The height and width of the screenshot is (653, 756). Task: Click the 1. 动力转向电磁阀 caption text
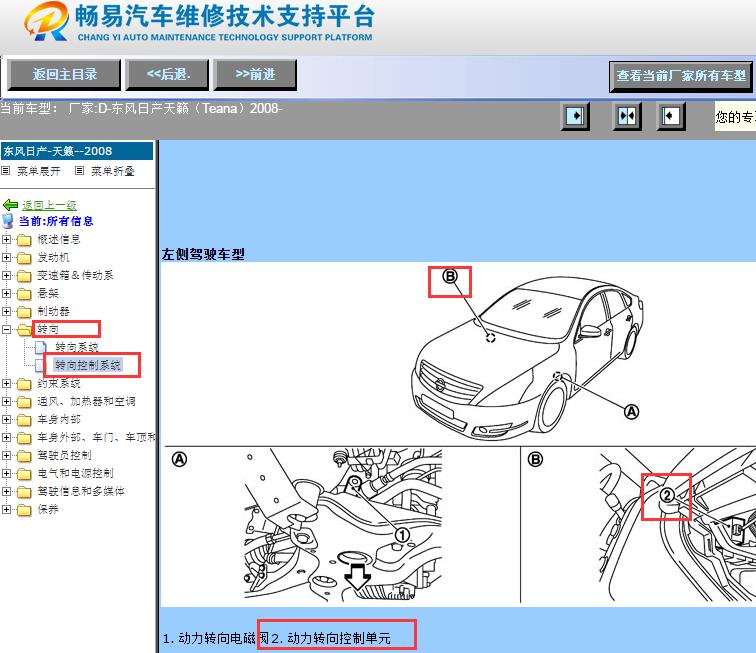[x=216, y=638]
